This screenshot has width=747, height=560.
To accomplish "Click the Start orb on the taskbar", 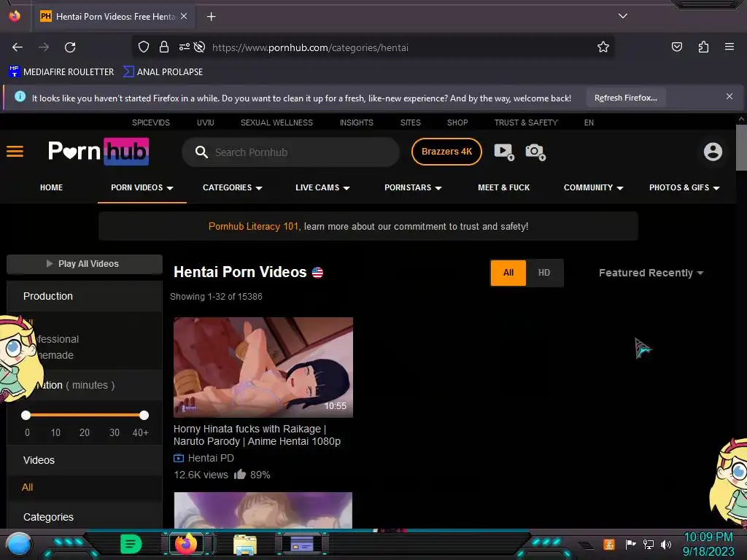I will [19, 544].
